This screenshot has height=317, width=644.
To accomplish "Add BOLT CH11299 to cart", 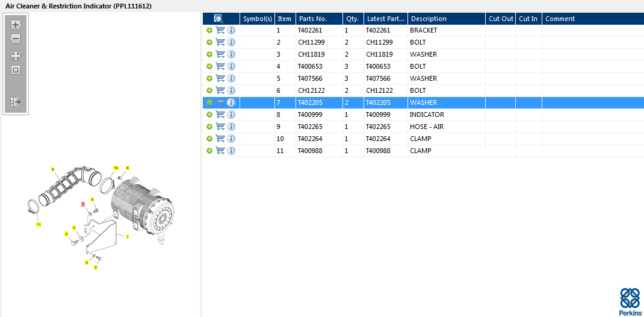I will tap(220, 42).
